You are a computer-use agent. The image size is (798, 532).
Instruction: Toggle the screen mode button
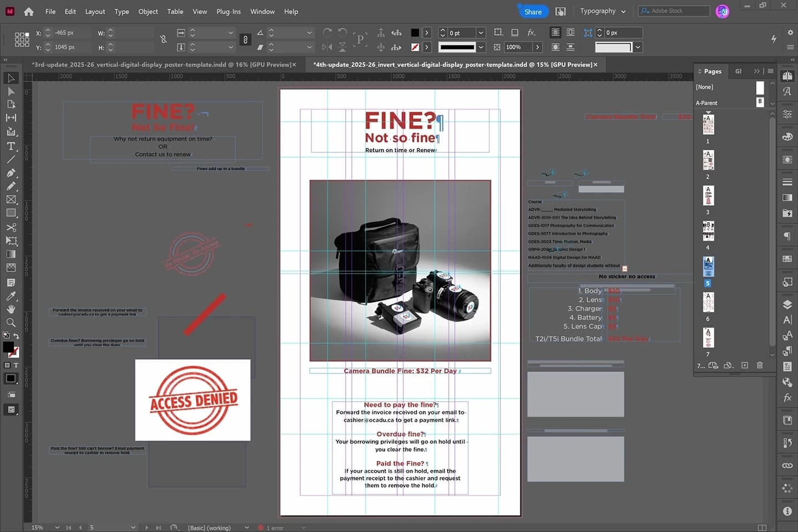(11, 410)
